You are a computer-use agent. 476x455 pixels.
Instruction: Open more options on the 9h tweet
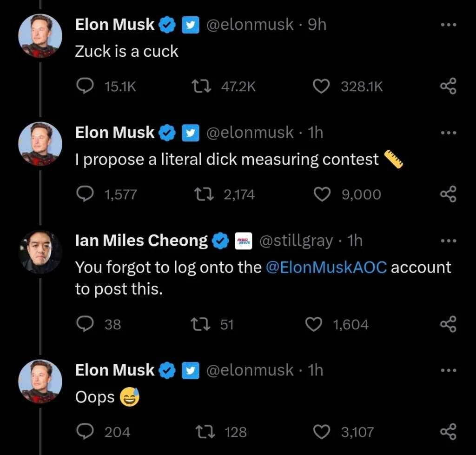(448, 25)
